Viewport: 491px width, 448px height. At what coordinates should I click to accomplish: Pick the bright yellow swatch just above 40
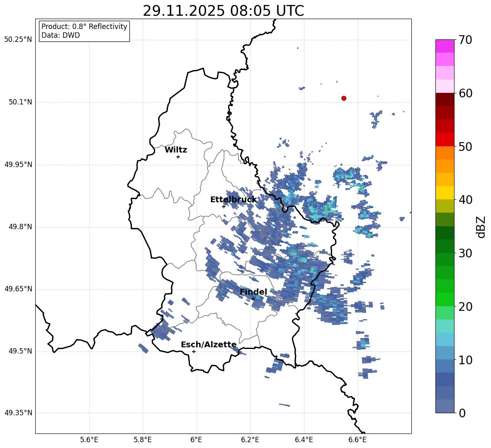coord(445,193)
